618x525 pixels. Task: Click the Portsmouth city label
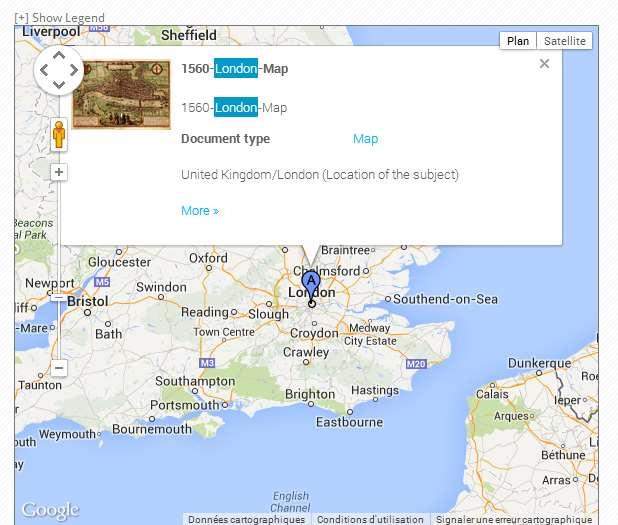[184, 405]
